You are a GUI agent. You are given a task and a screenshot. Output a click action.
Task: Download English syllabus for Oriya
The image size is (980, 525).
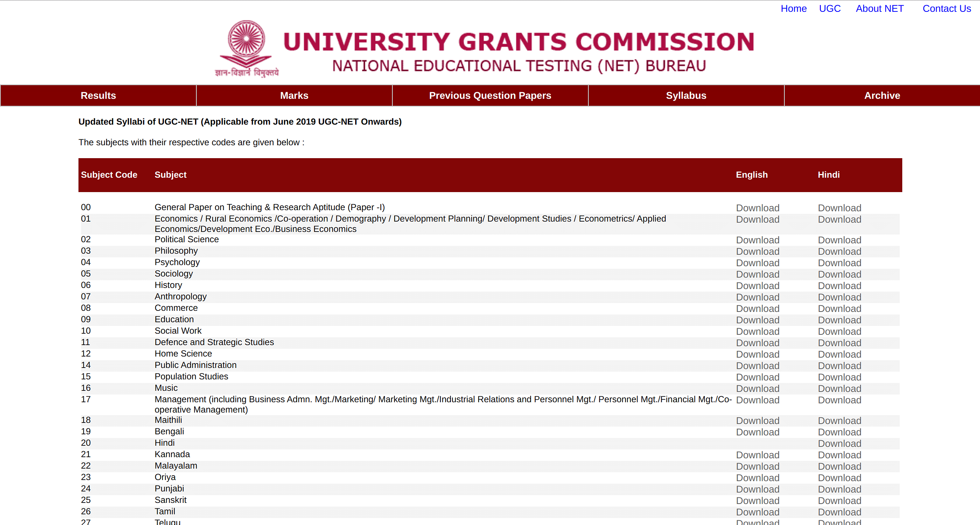[x=757, y=477]
